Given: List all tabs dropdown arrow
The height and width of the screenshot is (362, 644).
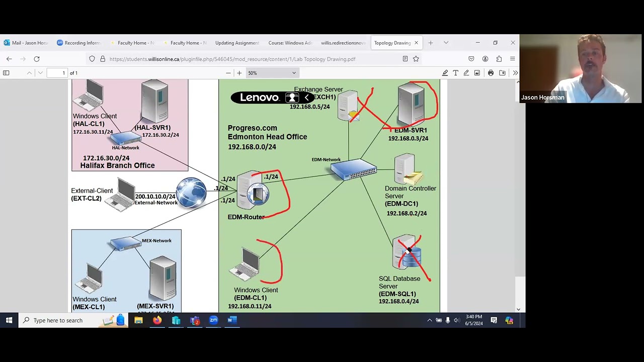Looking at the screenshot, I should [446, 43].
